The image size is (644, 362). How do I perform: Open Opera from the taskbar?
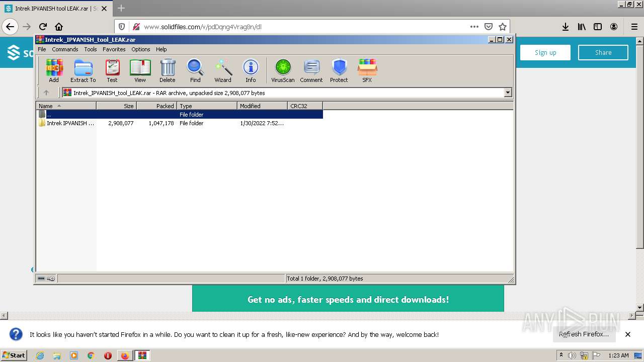click(x=108, y=355)
